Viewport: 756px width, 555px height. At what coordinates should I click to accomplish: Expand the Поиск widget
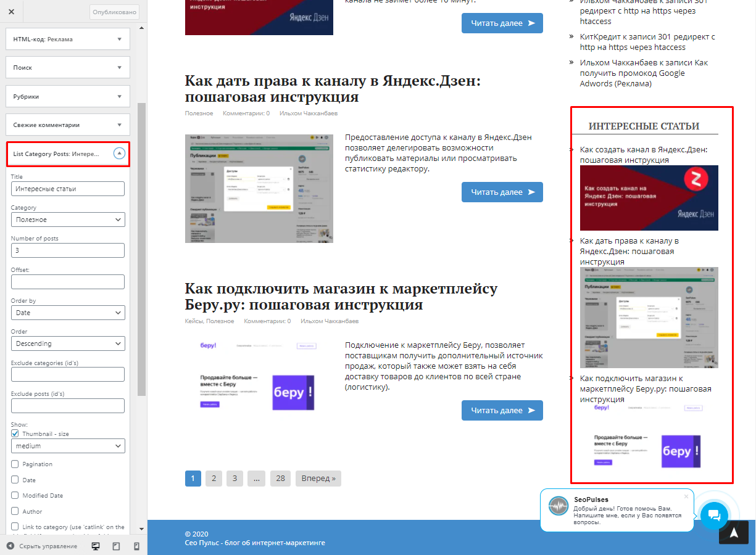pyautogui.click(x=120, y=67)
